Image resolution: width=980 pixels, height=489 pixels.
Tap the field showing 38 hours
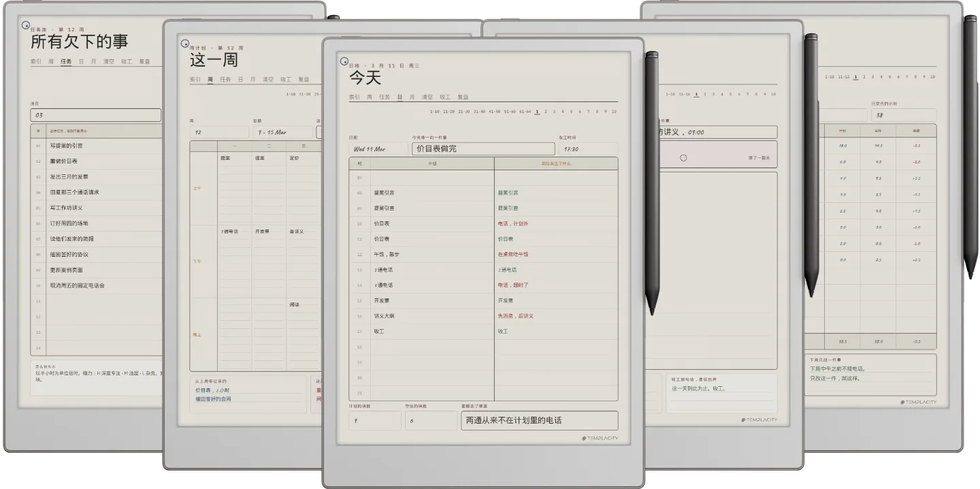point(904,115)
